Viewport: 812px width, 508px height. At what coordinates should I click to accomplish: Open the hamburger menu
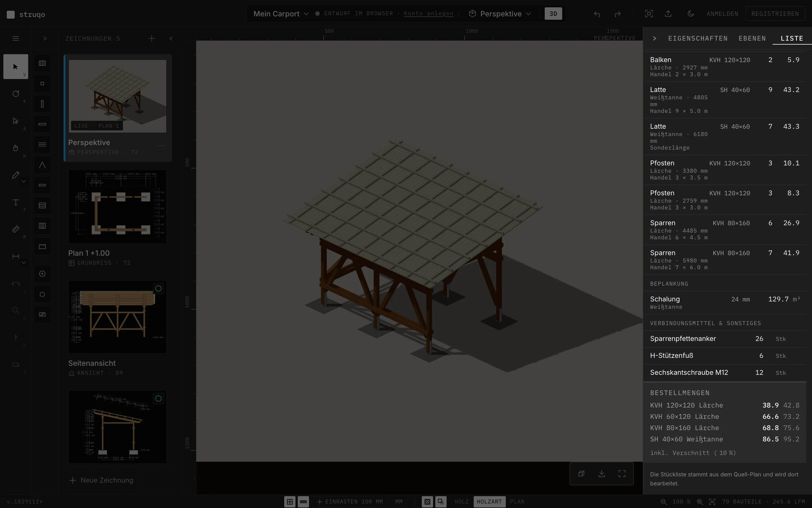click(16, 38)
